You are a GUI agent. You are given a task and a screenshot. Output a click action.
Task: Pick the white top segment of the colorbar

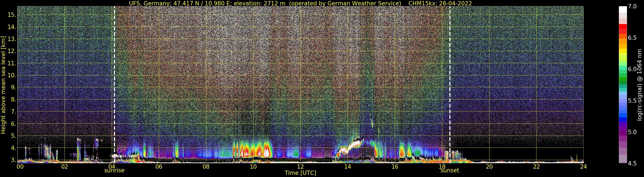pyautogui.click(x=623, y=9)
